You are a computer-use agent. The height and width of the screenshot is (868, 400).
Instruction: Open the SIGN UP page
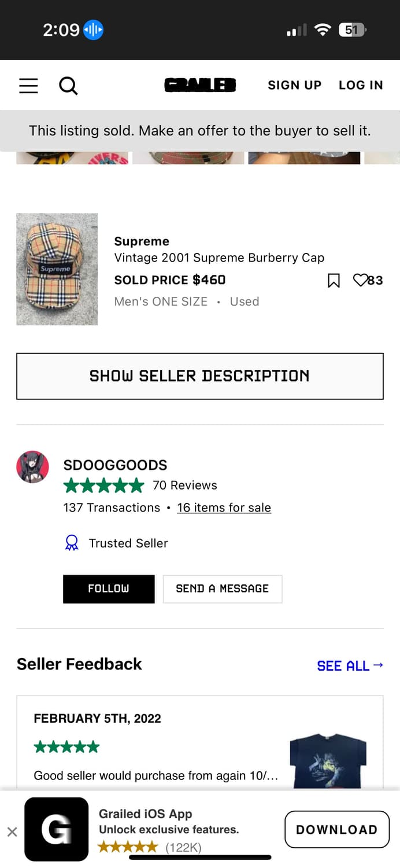[294, 85]
